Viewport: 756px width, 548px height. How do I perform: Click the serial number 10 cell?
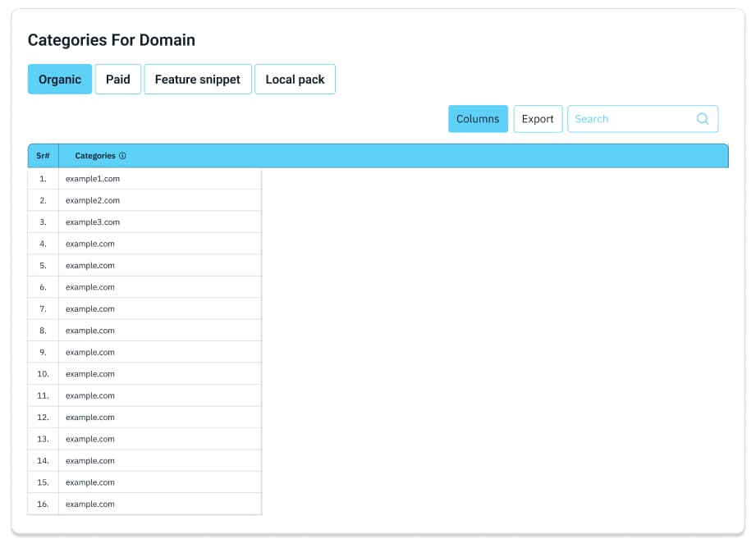[43, 374]
